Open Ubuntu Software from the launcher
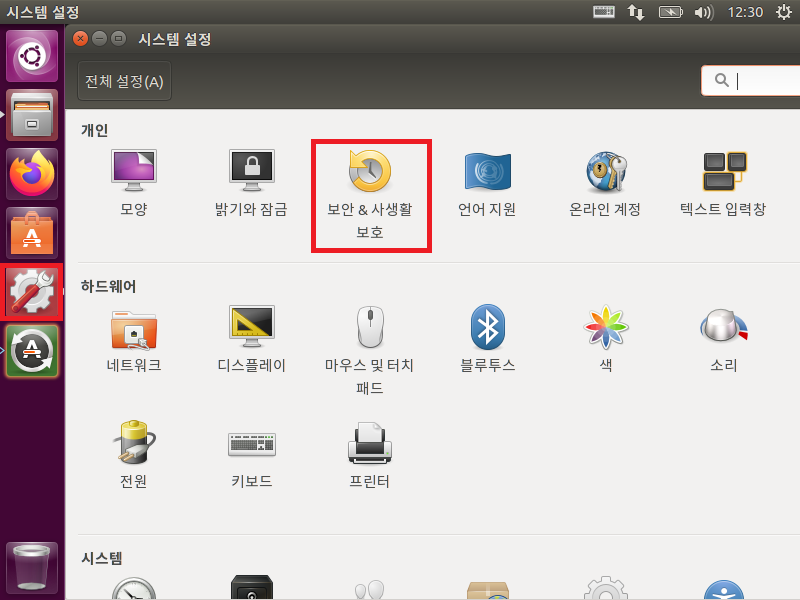Screen dimensions: 800x600 click(x=32, y=233)
